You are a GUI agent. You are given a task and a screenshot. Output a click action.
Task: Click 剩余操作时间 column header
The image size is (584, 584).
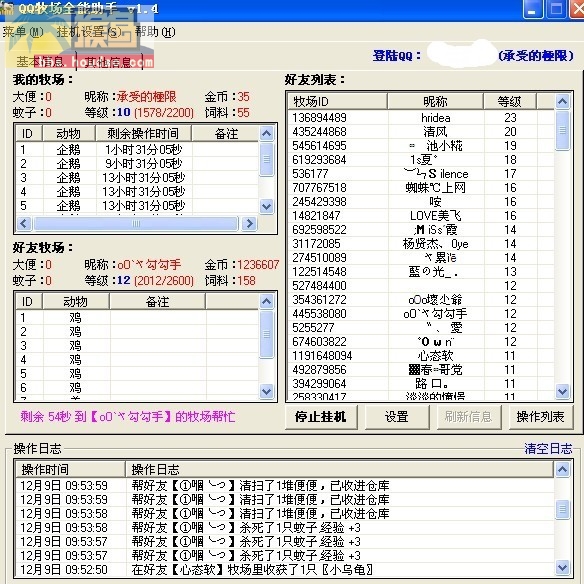tap(143, 133)
